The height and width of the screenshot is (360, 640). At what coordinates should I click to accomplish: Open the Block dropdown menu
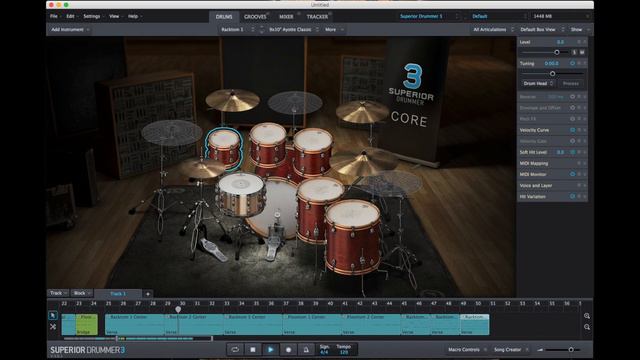[82, 293]
